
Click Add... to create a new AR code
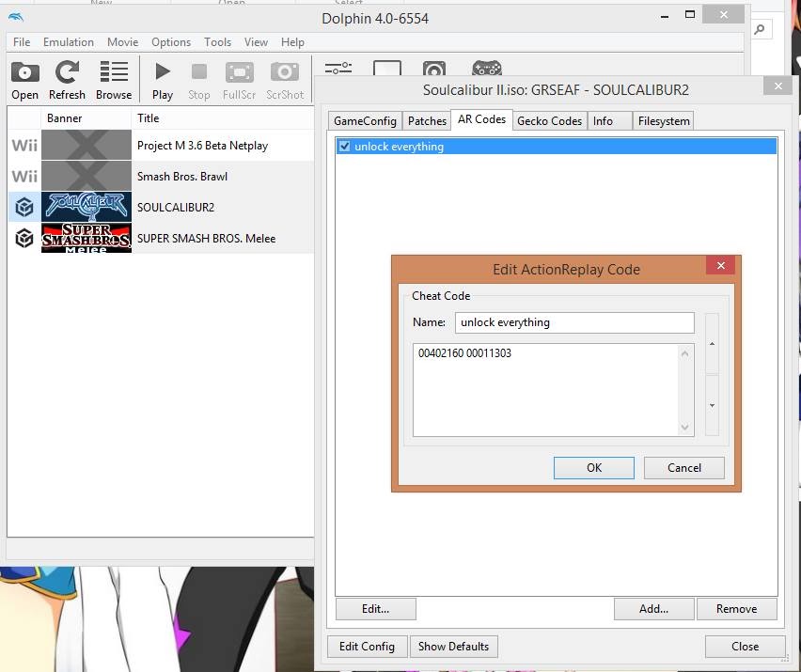point(654,609)
